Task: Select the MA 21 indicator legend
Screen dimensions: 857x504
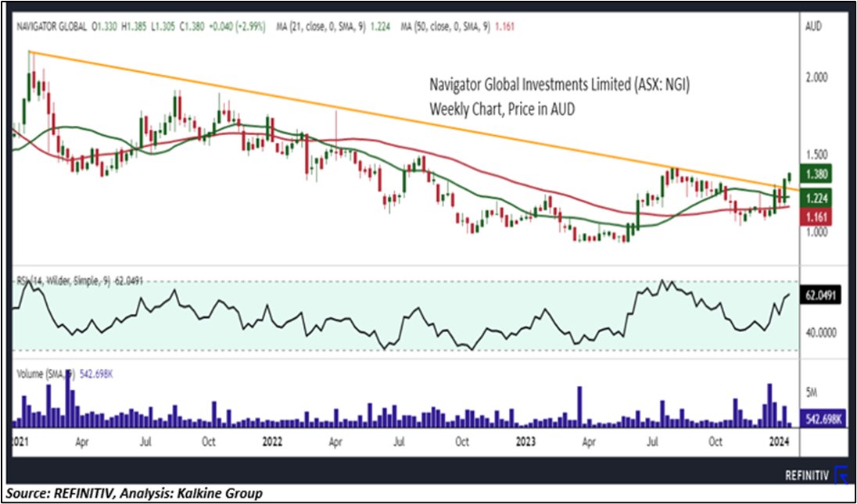Action: coord(335,27)
